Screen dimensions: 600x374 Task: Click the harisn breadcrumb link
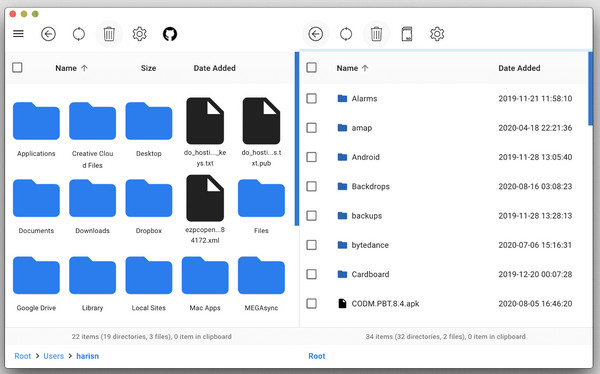click(x=88, y=356)
